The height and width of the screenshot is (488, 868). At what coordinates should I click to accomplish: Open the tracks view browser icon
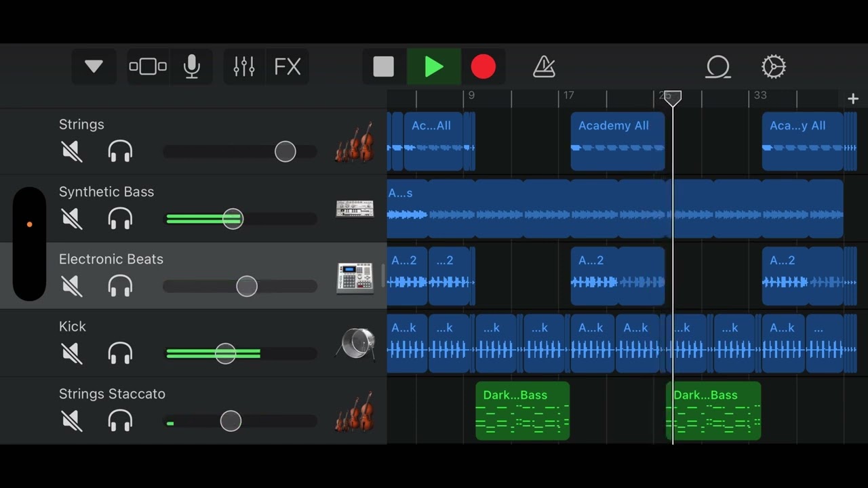click(x=148, y=66)
